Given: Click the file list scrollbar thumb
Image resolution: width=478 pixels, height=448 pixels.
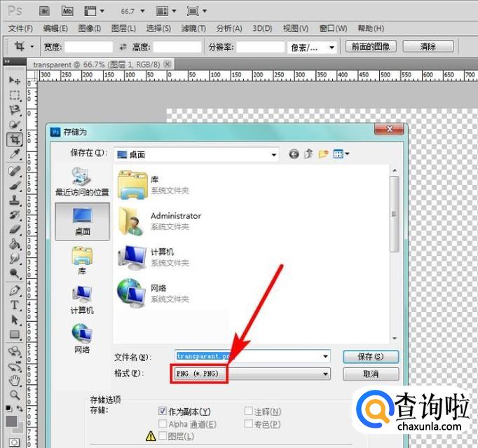Looking at the screenshot, I should 395,214.
